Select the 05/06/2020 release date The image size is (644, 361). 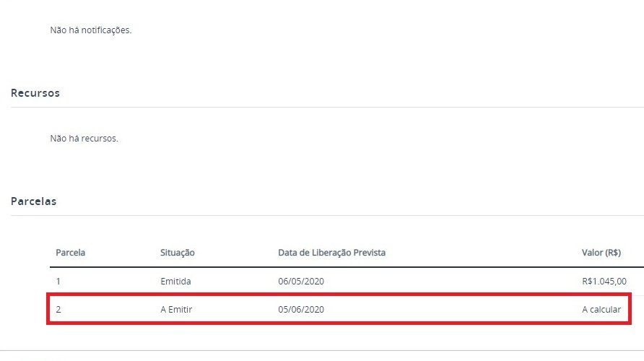pyautogui.click(x=301, y=310)
